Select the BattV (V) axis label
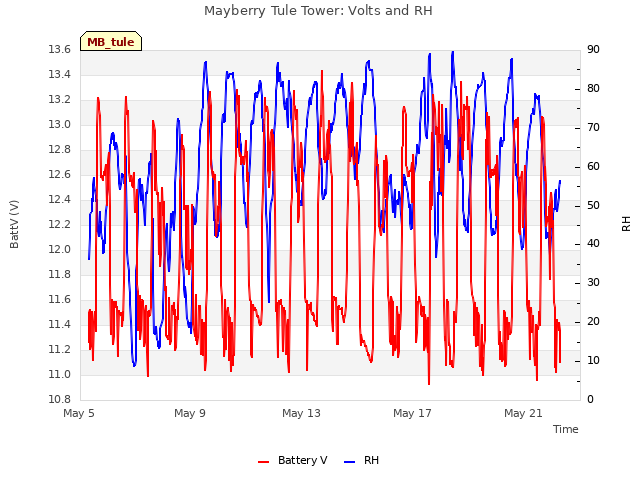Screen dimensions: 640x480 point(14,224)
